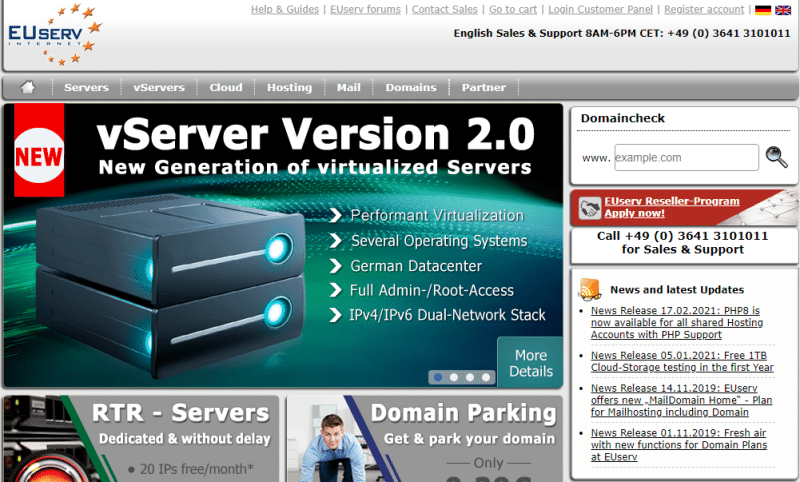Click EUserv Reseller-Program Apply now link

point(671,207)
